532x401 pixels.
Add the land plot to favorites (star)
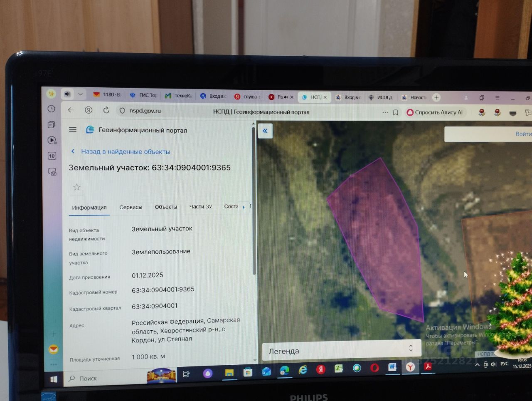76,187
